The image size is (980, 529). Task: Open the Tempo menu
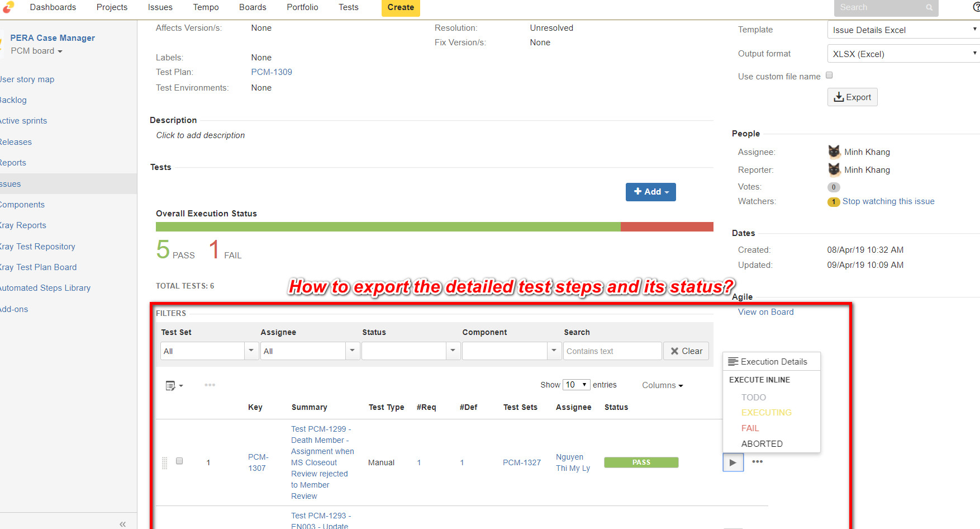tap(206, 7)
